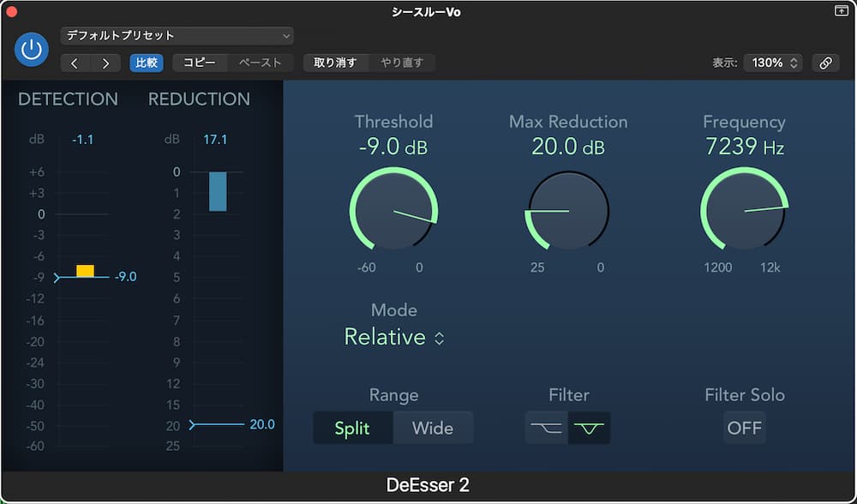The image size is (857, 504).
Task: Select the low-shelf filter shape icon
Action: tap(547, 428)
